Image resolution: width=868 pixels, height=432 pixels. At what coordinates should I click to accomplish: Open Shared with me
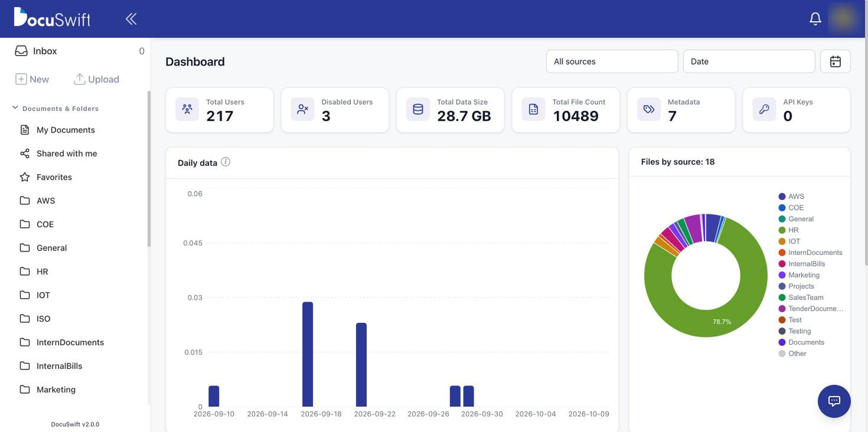(x=67, y=154)
